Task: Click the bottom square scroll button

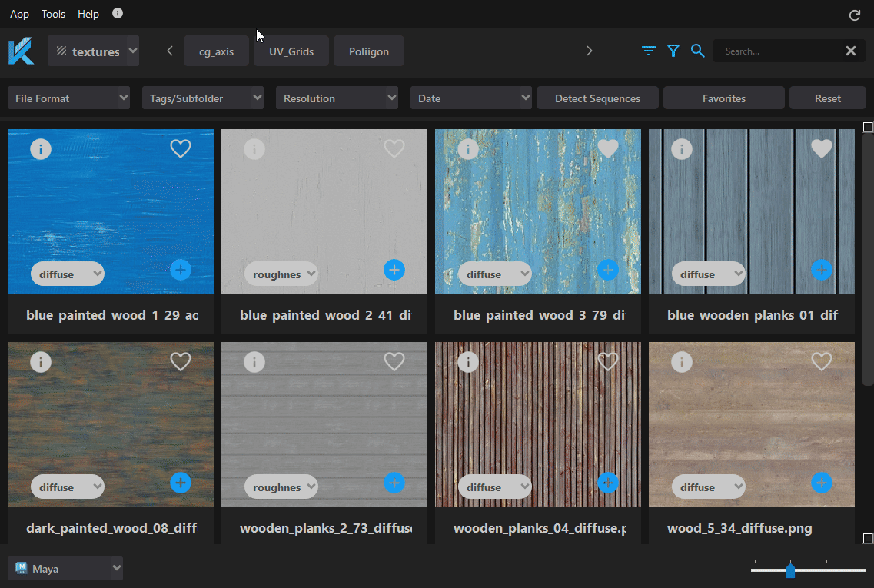Action: 868,538
